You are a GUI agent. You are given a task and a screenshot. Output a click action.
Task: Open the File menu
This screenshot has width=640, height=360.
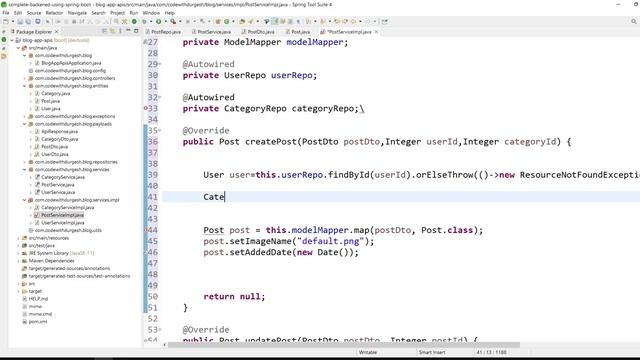click(6, 13)
